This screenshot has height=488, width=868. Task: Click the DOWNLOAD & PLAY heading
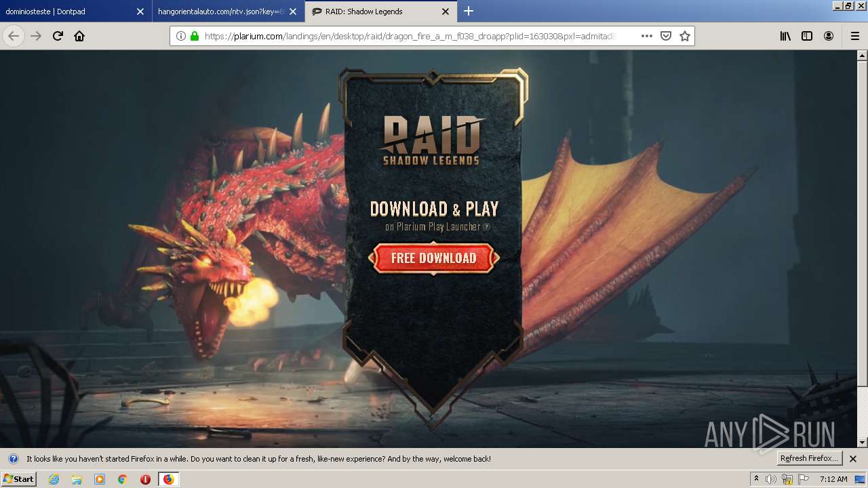tap(434, 209)
